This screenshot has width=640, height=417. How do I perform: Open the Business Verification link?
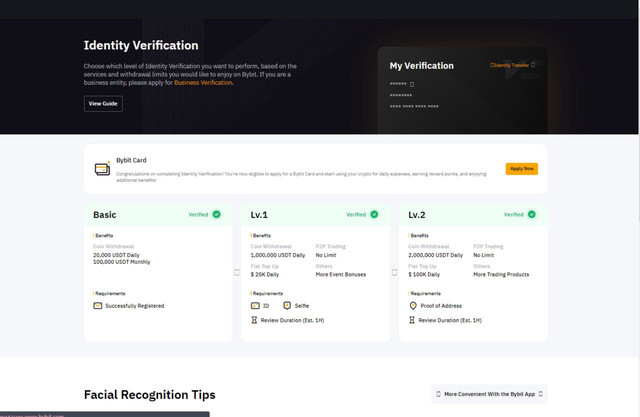(203, 83)
